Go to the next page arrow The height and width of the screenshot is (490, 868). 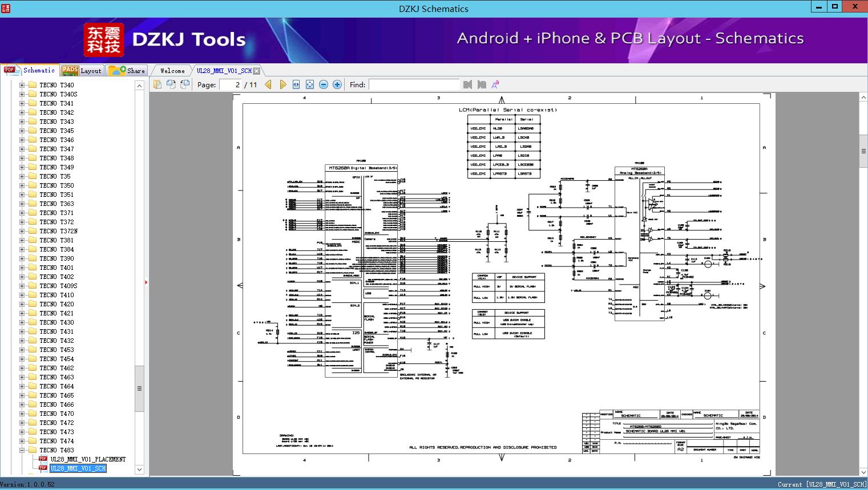282,84
